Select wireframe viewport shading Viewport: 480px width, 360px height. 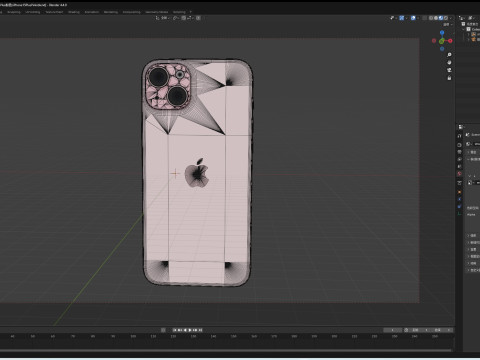pos(431,18)
